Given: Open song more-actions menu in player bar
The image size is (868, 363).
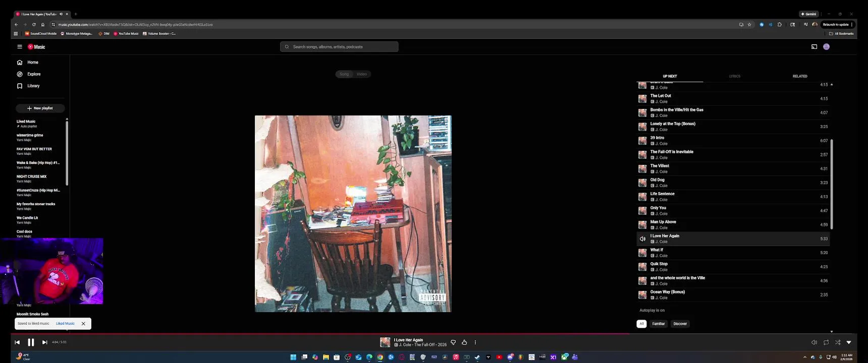Looking at the screenshot, I should 475,342.
